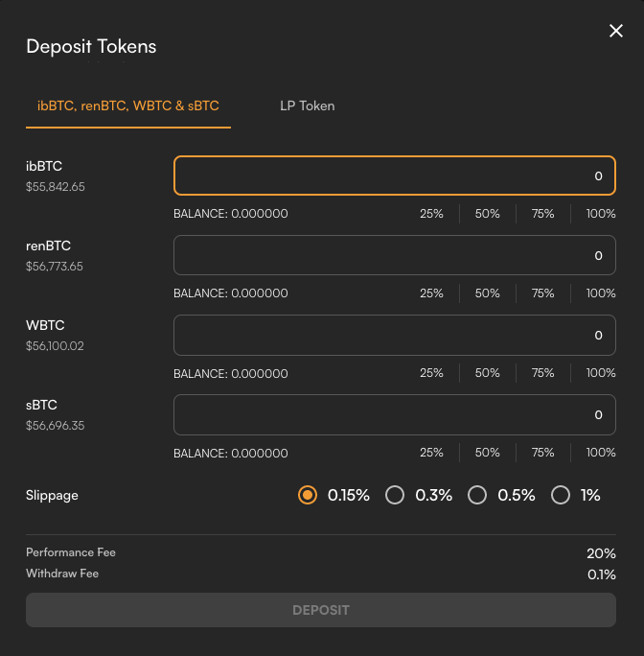The width and height of the screenshot is (644, 656).
Task: Pick 100% of WBTC balance
Action: [601, 373]
